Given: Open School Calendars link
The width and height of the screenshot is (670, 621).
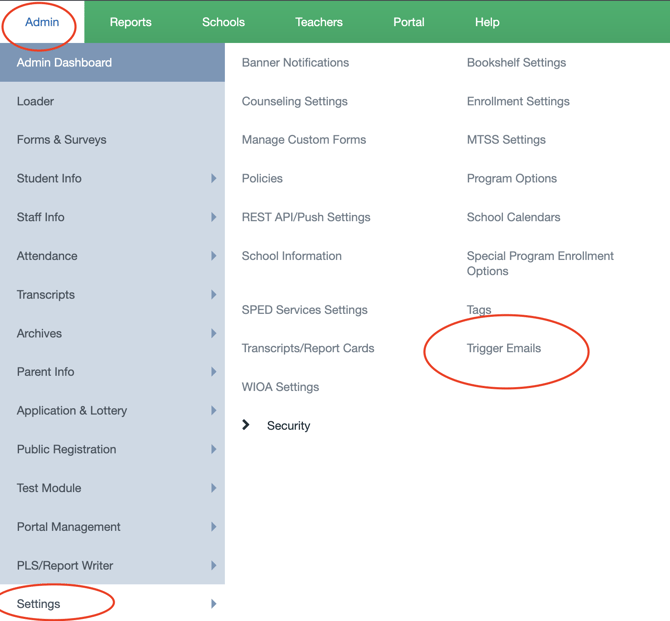Looking at the screenshot, I should tap(513, 217).
